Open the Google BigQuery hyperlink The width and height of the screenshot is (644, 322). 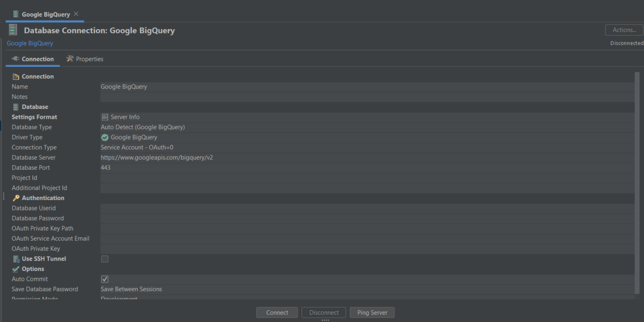pyautogui.click(x=30, y=43)
